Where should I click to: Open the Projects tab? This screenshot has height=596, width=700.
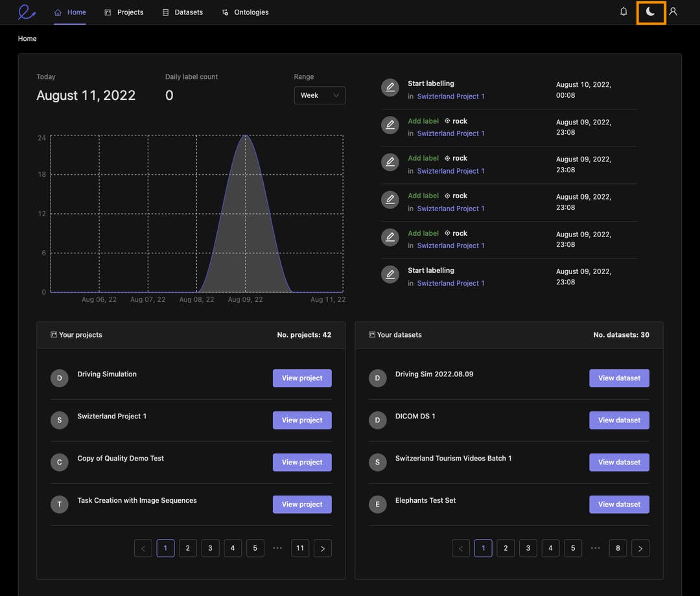(x=124, y=12)
